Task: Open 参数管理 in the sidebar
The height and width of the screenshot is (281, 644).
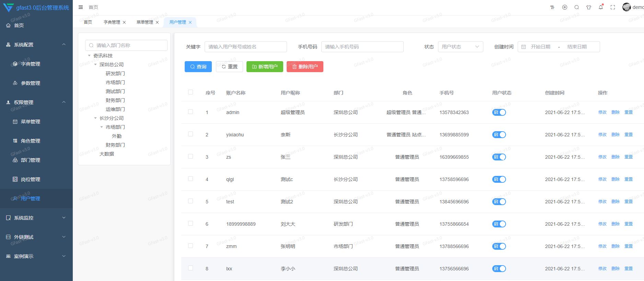Action: tap(36, 83)
